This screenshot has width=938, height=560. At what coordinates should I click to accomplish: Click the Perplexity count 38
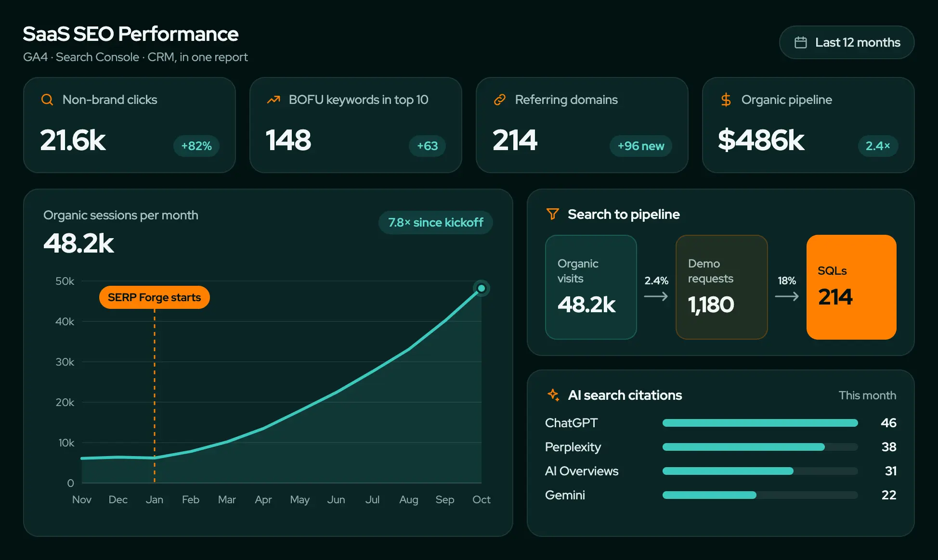click(x=889, y=447)
